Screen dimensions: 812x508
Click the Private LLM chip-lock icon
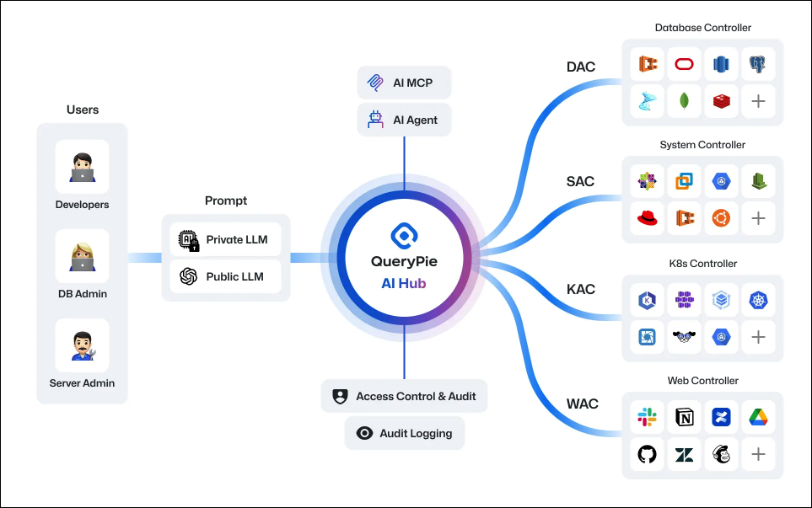(189, 241)
